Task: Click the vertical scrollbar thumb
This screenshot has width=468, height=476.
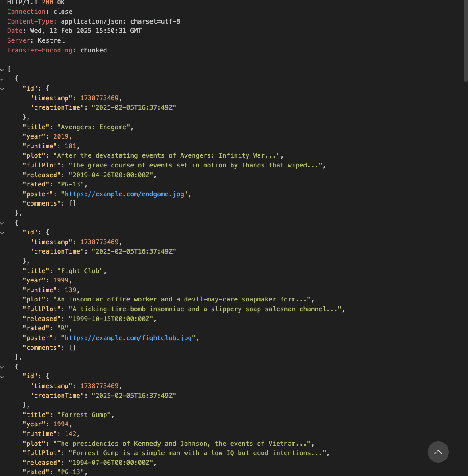Action: [x=466, y=41]
